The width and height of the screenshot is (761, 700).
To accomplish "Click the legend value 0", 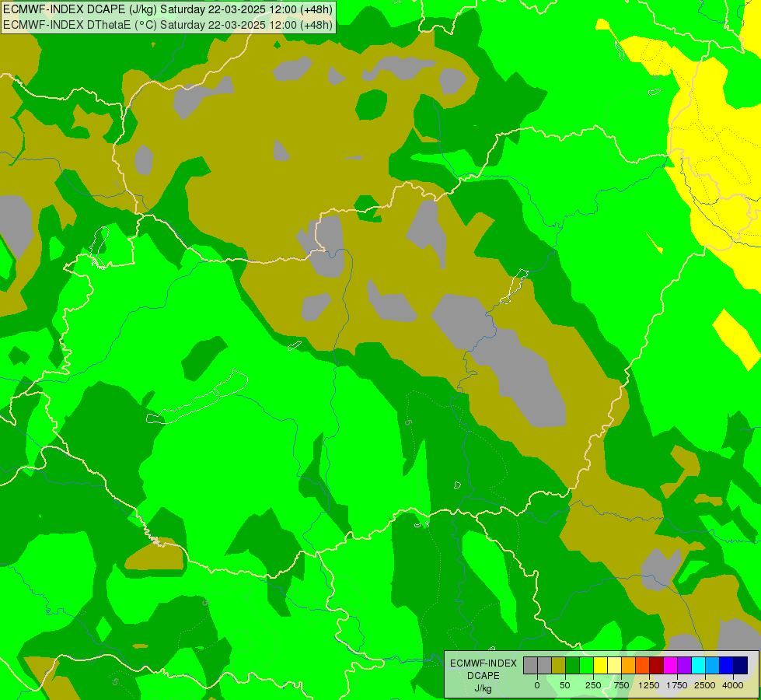I will 537,685.
